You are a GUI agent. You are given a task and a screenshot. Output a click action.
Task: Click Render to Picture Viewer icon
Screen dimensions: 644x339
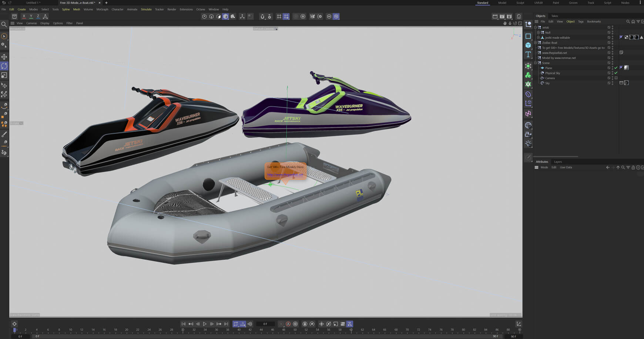pos(502,16)
